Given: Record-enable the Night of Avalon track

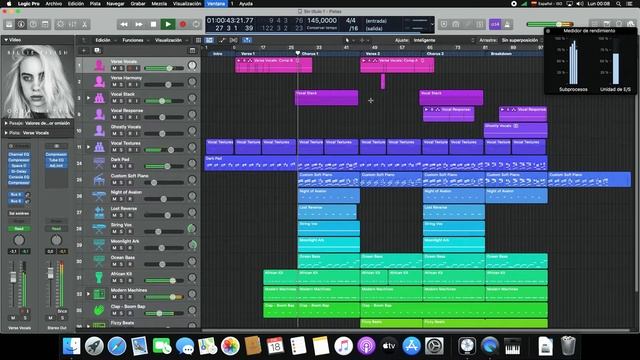Looking at the screenshot, I should (129, 199).
